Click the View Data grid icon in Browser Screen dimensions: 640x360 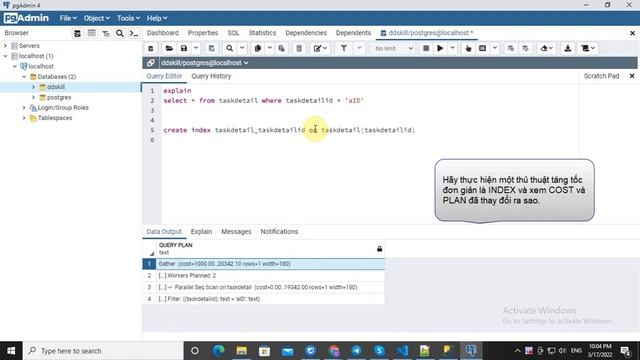click(x=92, y=33)
